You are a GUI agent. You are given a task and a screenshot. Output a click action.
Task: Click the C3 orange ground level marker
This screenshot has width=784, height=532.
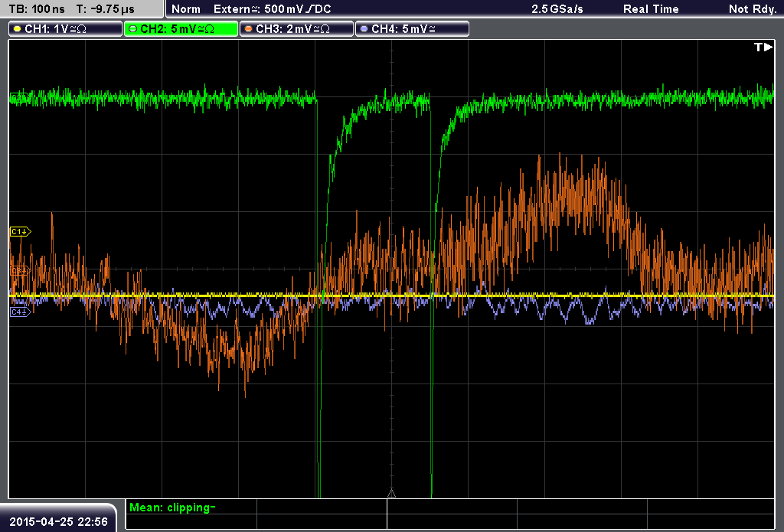click(20, 271)
